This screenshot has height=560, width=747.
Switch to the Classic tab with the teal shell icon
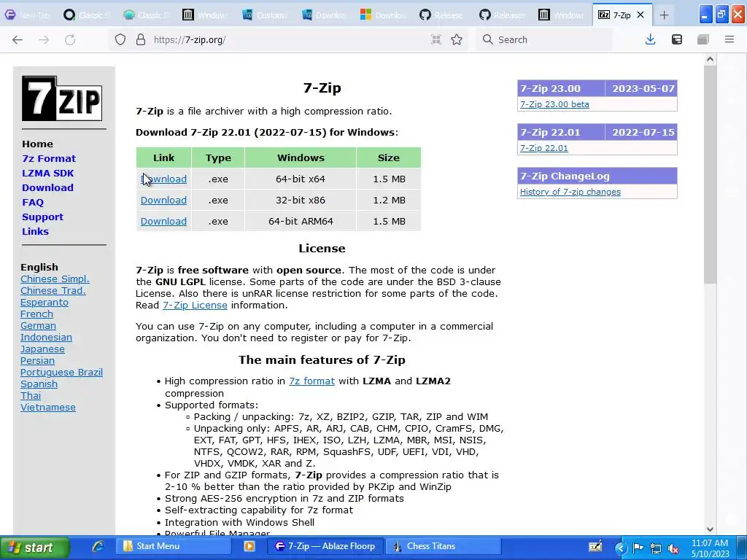coord(146,15)
